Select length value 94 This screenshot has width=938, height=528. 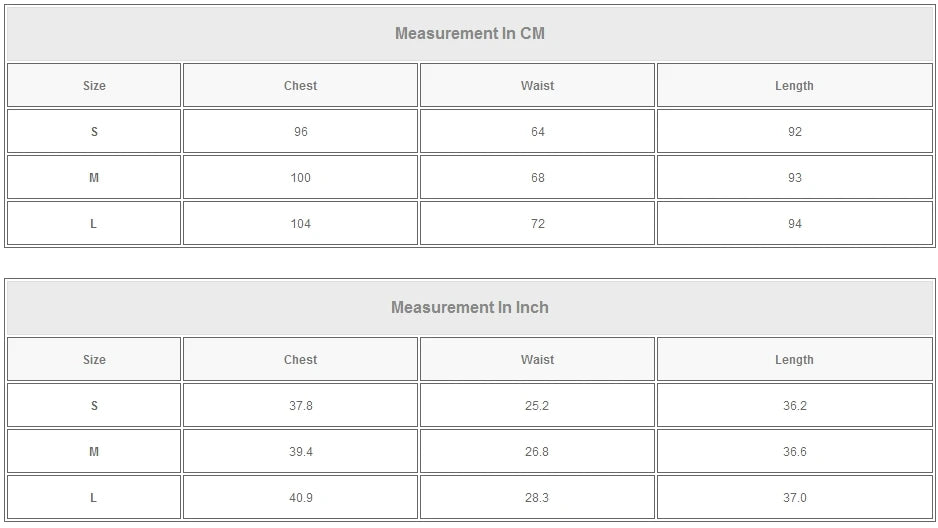[x=794, y=224]
